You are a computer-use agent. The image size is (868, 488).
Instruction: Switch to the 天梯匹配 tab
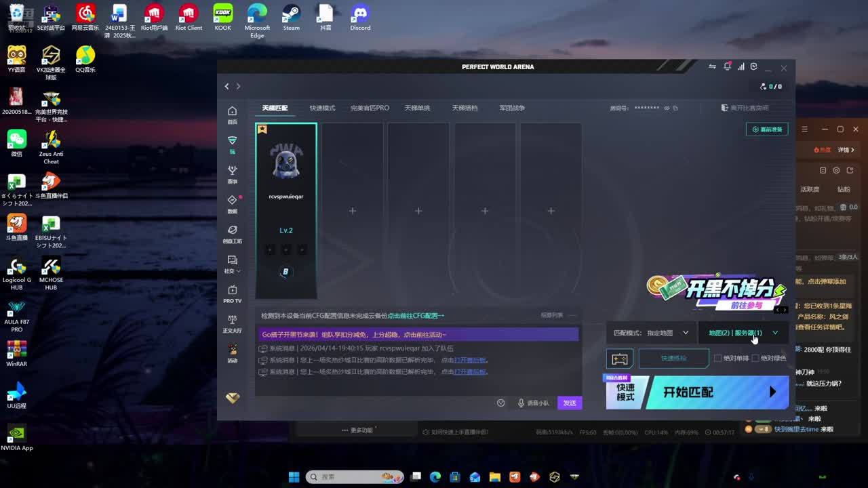click(275, 108)
